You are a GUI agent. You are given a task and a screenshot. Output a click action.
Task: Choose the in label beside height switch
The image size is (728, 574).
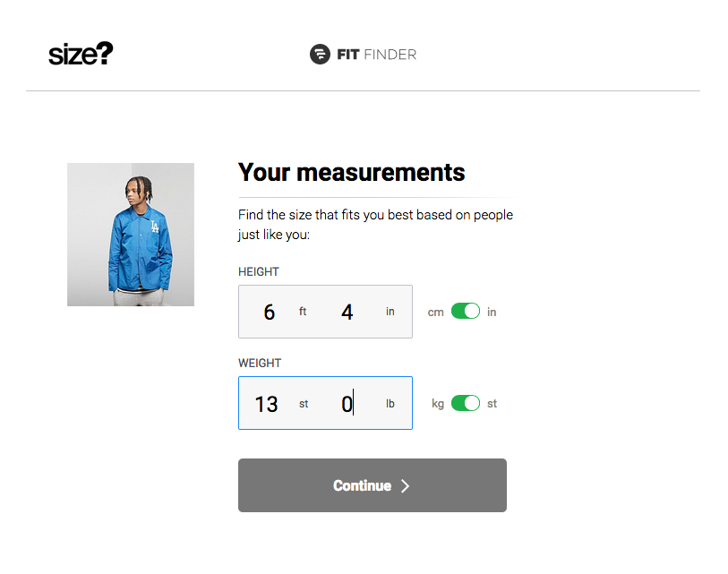pyautogui.click(x=492, y=313)
